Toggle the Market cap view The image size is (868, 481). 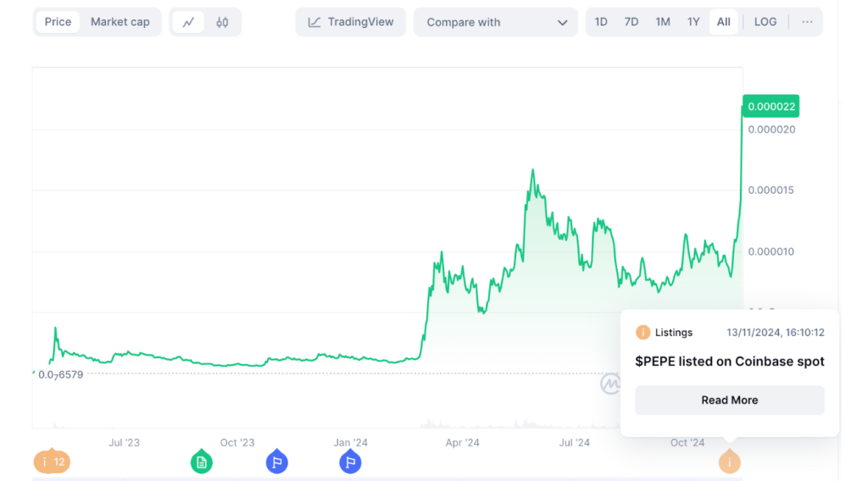pos(120,22)
